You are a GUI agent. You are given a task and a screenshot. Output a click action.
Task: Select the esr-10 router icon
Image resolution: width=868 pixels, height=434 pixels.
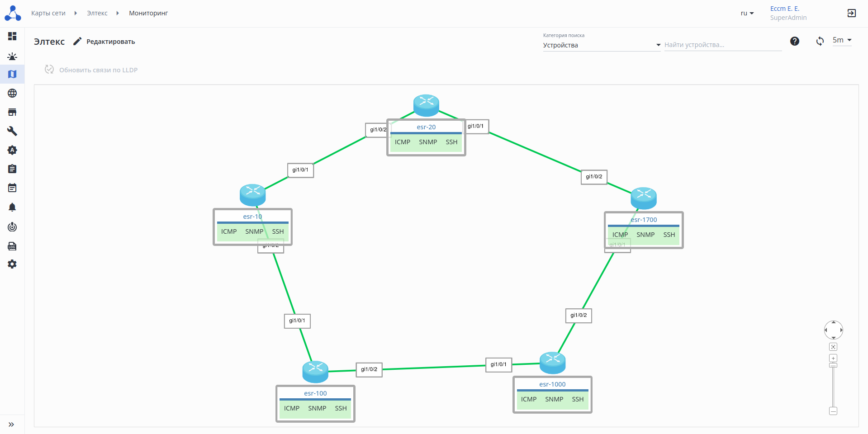pyautogui.click(x=252, y=194)
